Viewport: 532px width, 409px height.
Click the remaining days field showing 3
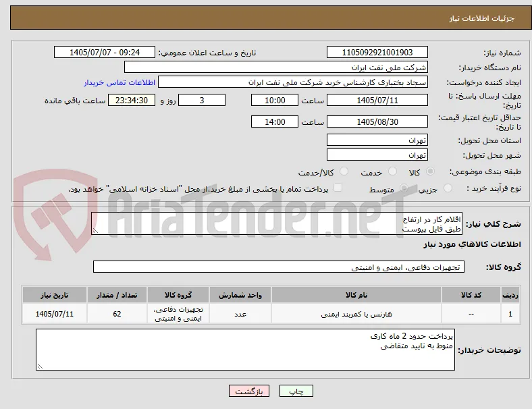click(x=202, y=100)
